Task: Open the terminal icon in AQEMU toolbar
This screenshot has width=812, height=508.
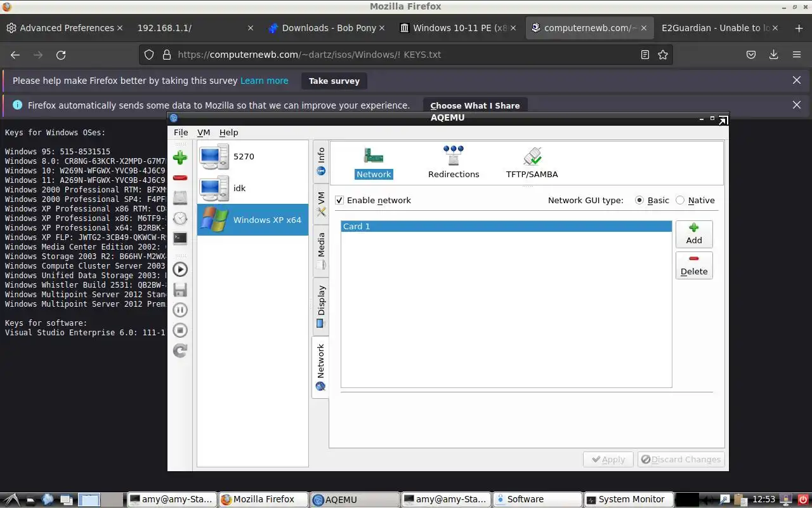Action: (x=180, y=238)
